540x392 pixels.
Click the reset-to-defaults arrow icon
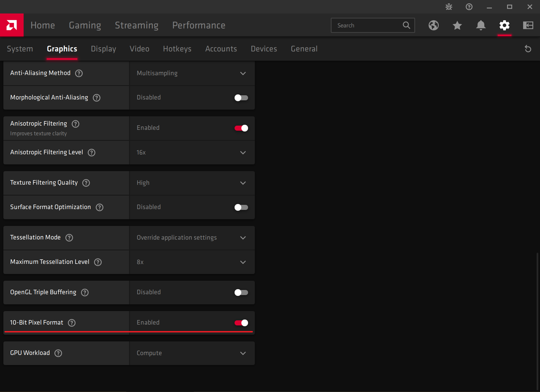pyautogui.click(x=528, y=49)
